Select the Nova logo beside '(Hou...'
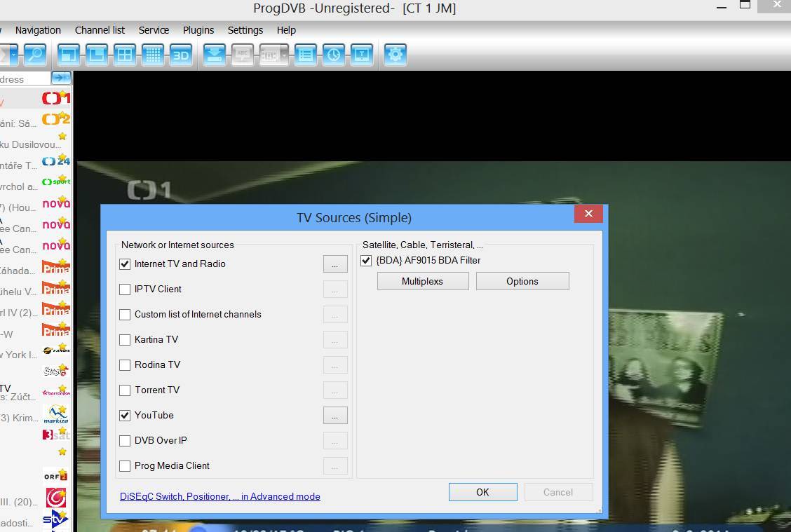 (56, 203)
